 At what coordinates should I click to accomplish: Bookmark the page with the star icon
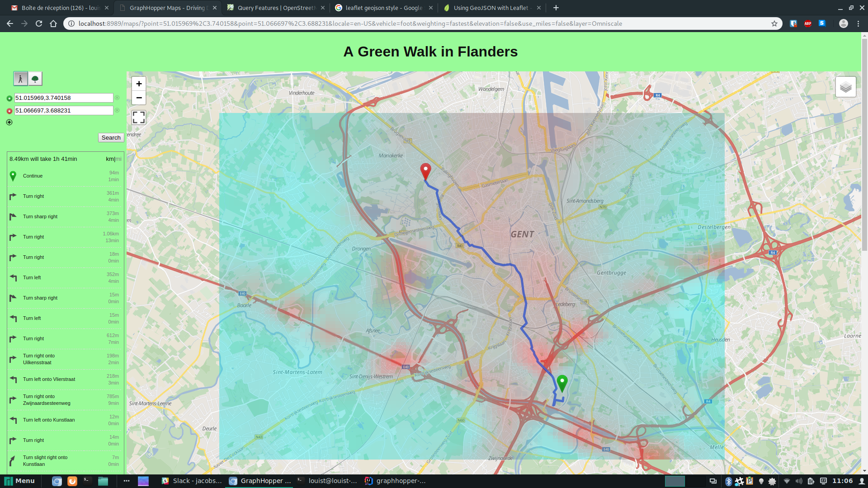pos(775,23)
